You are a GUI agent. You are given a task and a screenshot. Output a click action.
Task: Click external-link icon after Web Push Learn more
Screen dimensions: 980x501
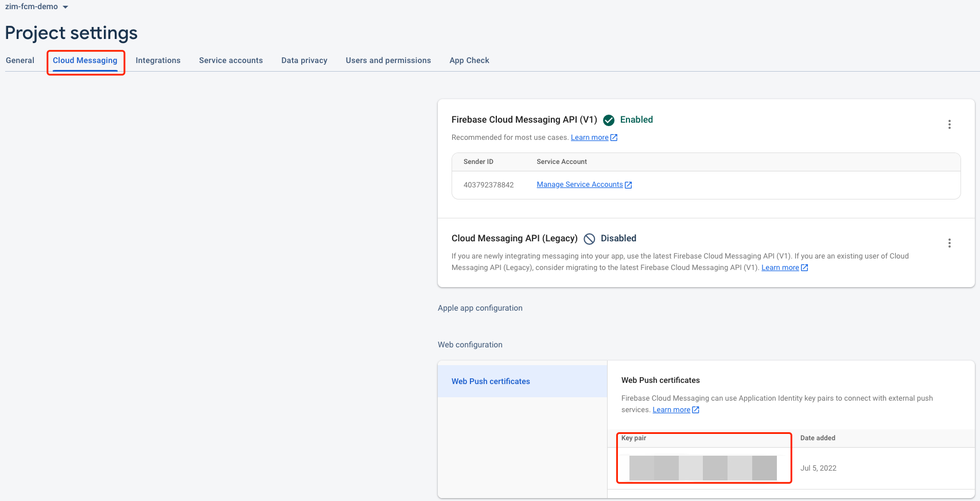[696, 410]
